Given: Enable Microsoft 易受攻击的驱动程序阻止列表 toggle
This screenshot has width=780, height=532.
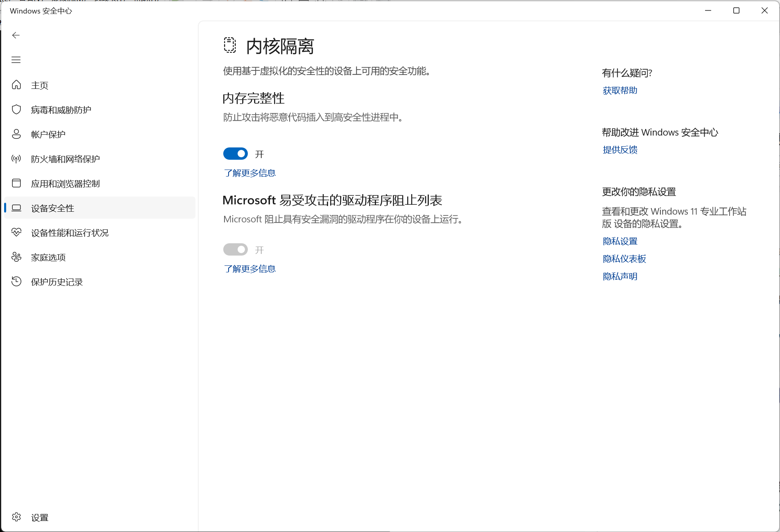Looking at the screenshot, I should click(x=236, y=249).
